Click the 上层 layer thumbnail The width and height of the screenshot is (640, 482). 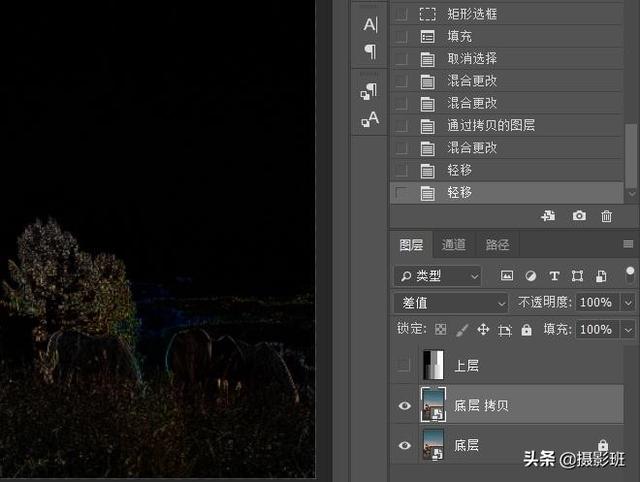(x=433, y=364)
